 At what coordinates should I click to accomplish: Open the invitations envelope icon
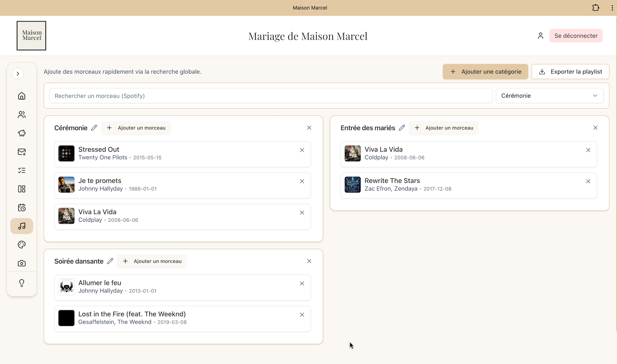point(22,152)
